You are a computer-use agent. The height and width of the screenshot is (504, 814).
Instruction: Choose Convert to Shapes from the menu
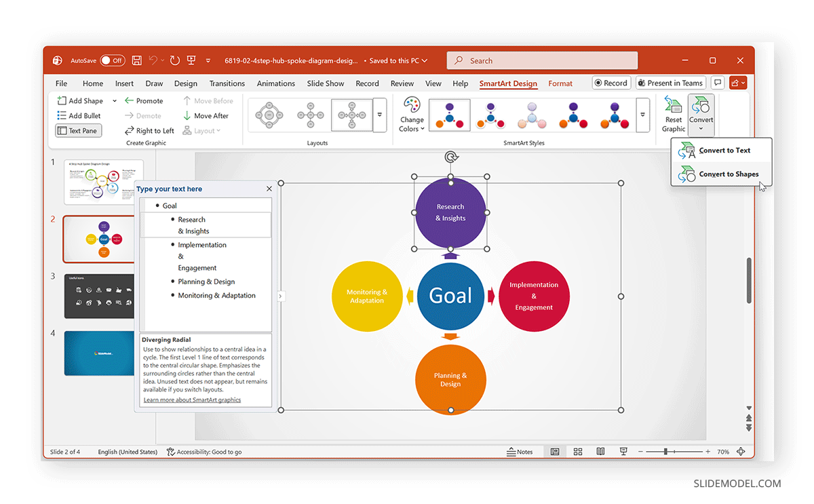click(x=730, y=174)
